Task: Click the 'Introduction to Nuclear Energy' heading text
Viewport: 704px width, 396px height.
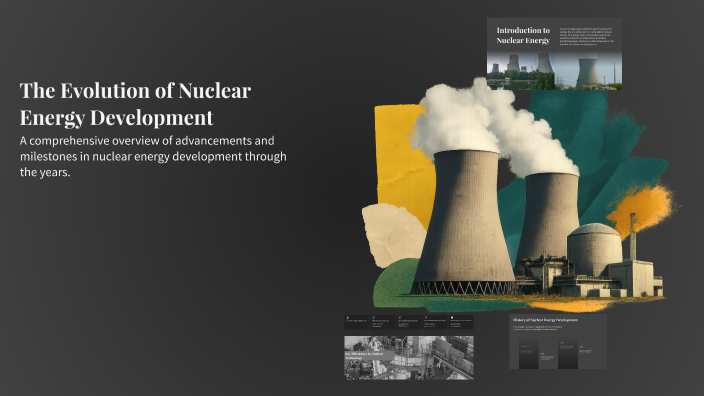Action: [523, 35]
